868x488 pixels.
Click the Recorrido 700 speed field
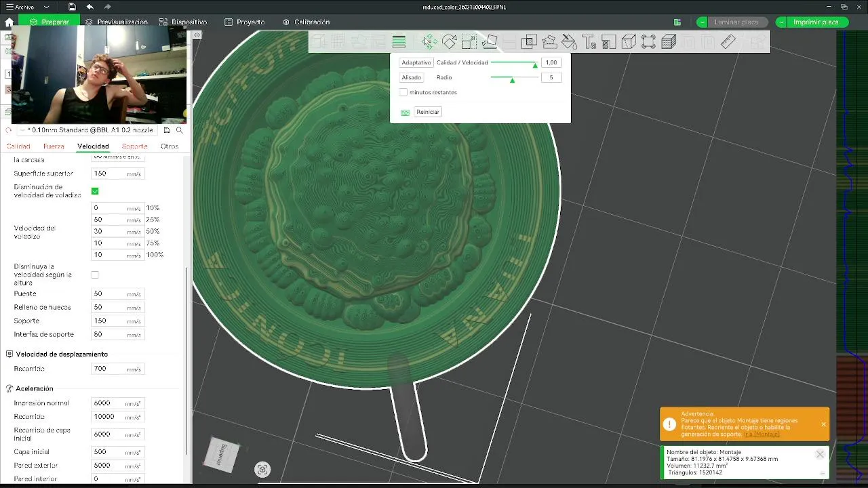click(x=118, y=369)
